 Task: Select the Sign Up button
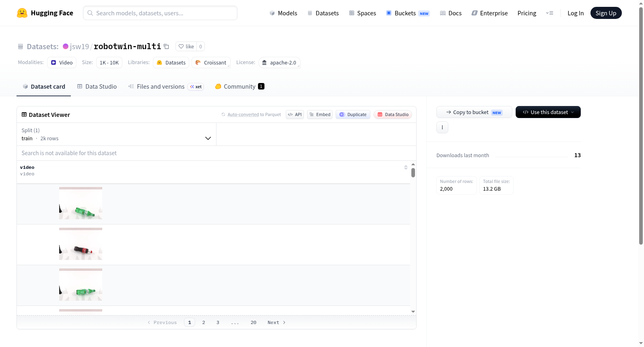[x=606, y=13]
